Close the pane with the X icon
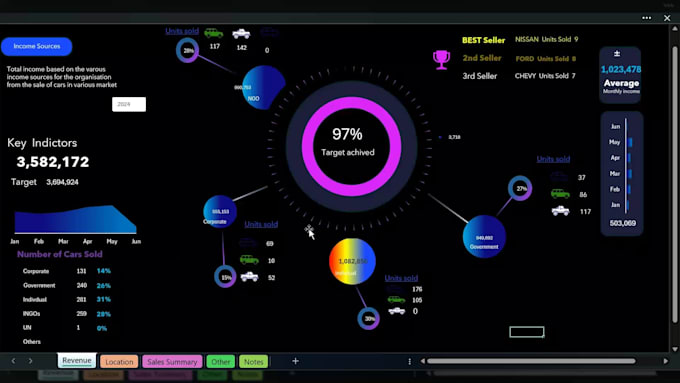Viewport: 680px width, 383px height. tap(667, 18)
